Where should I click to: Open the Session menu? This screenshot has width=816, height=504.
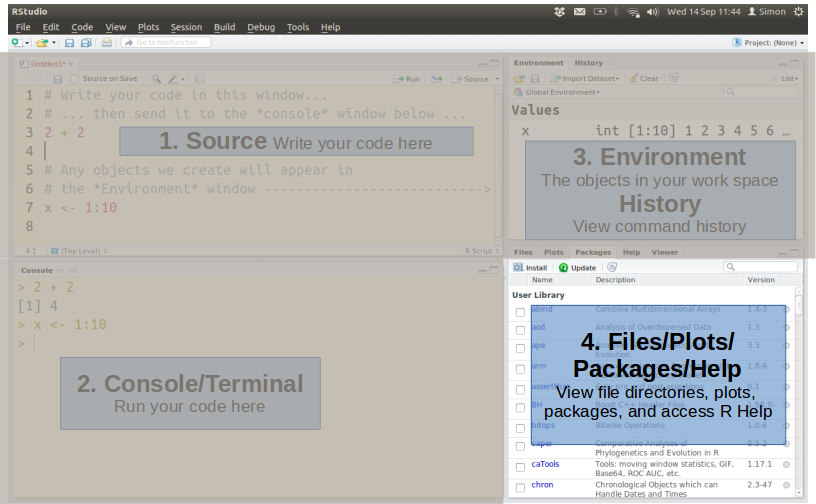pos(186,27)
